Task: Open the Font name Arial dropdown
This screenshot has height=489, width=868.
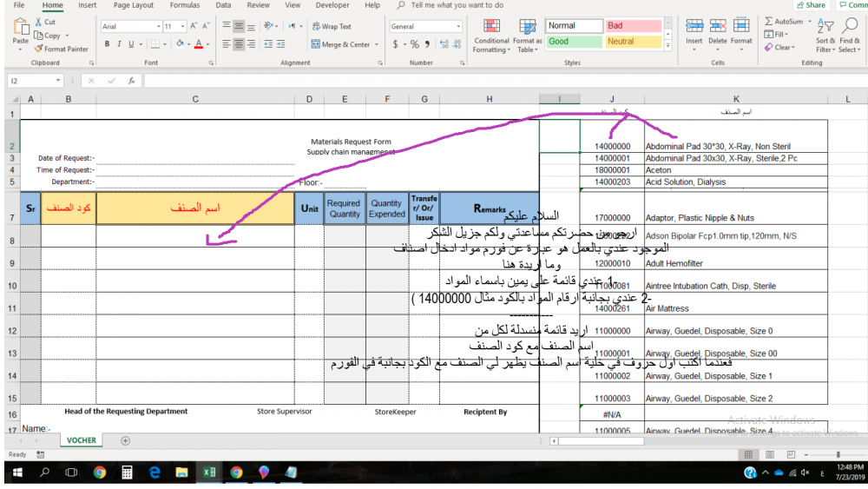Action: pos(158,26)
